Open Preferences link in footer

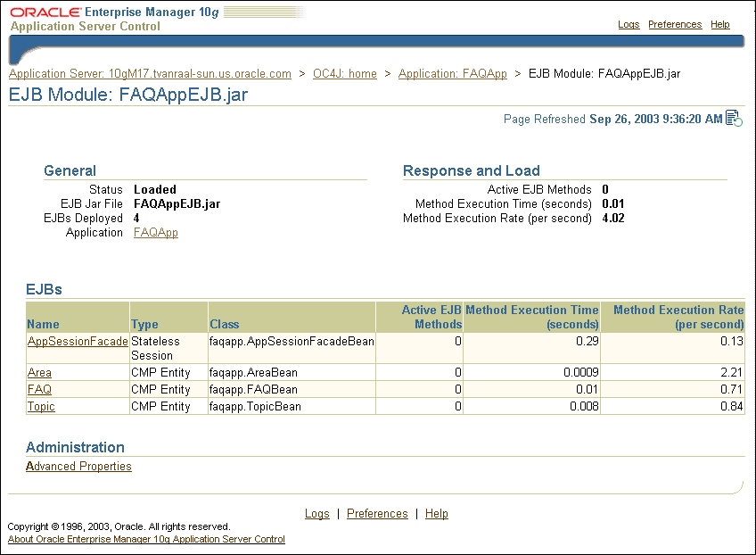[x=377, y=513]
